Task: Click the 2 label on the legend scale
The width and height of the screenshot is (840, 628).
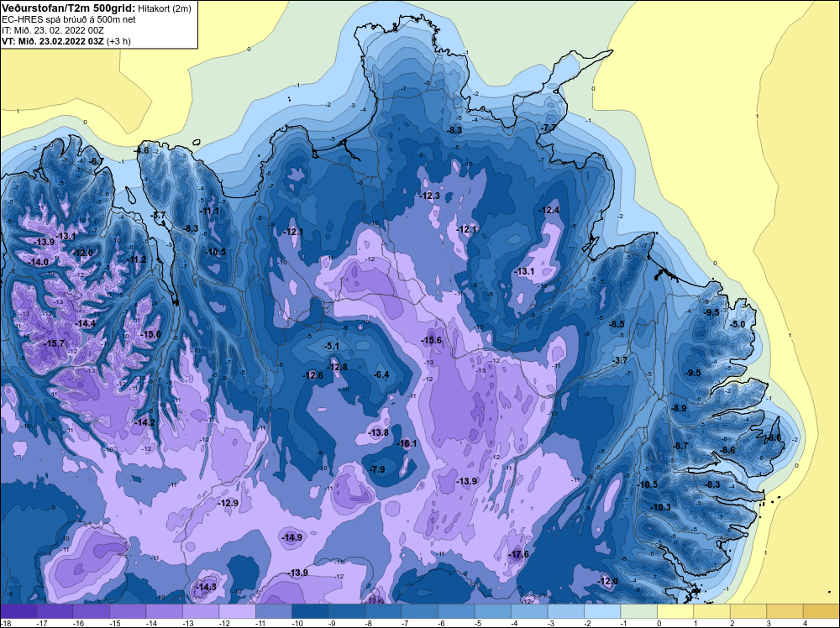Action: pyautogui.click(x=732, y=623)
